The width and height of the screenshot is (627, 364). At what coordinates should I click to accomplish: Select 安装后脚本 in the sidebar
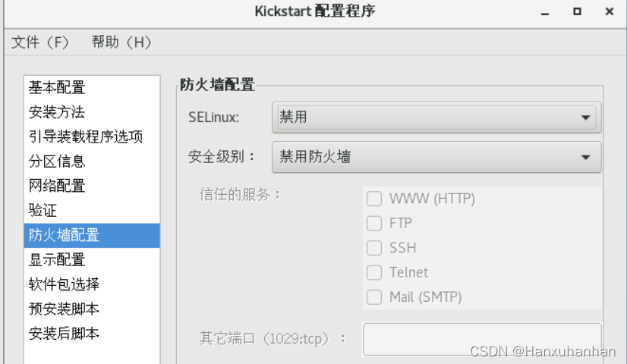coord(64,334)
